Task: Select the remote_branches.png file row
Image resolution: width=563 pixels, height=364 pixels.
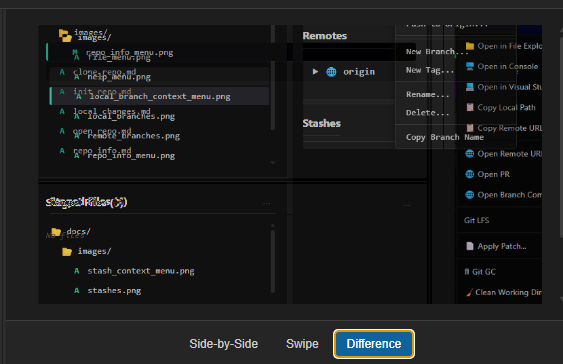Action: tap(134, 136)
